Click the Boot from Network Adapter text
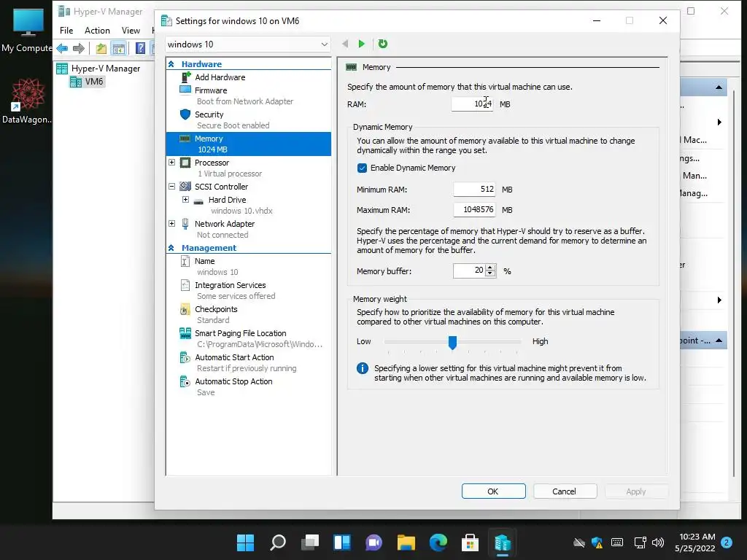 245,101
